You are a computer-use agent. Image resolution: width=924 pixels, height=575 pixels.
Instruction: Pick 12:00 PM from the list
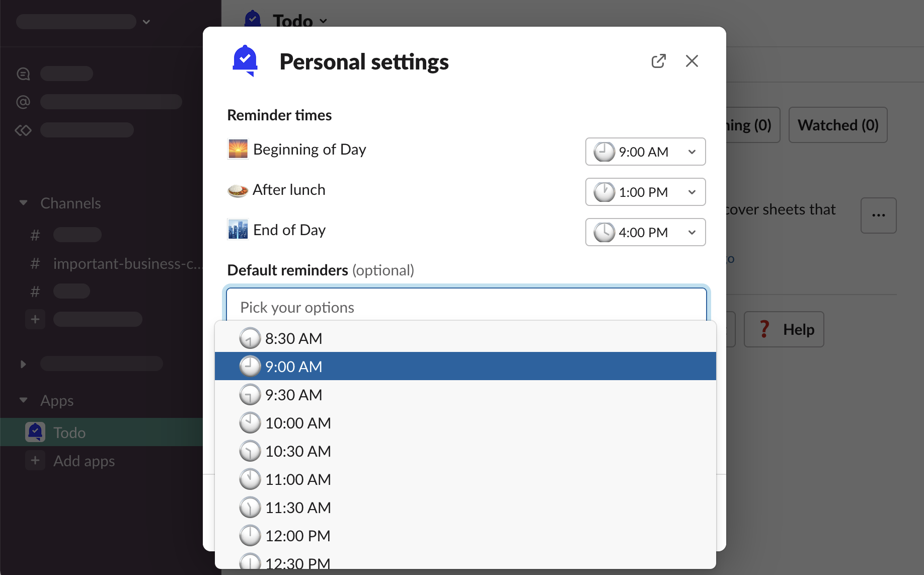tap(298, 536)
